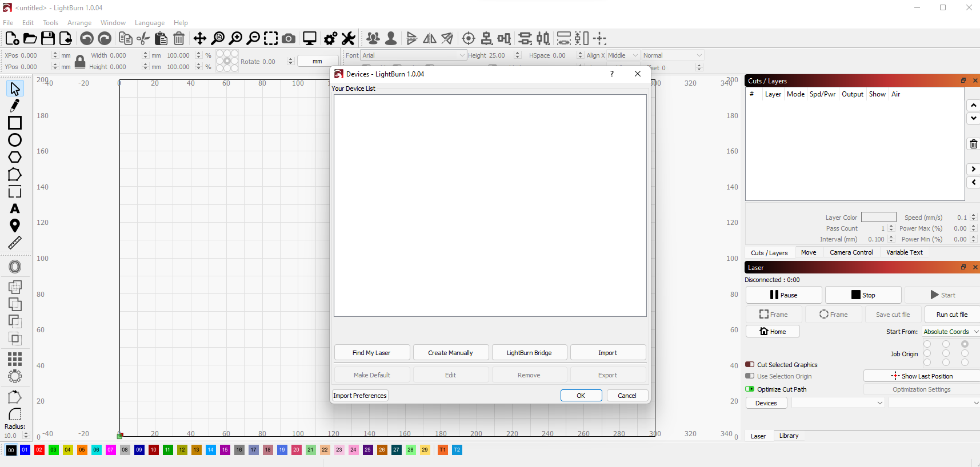Switch to the Move tab
The height and width of the screenshot is (467, 980).
(x=809, y=252)
